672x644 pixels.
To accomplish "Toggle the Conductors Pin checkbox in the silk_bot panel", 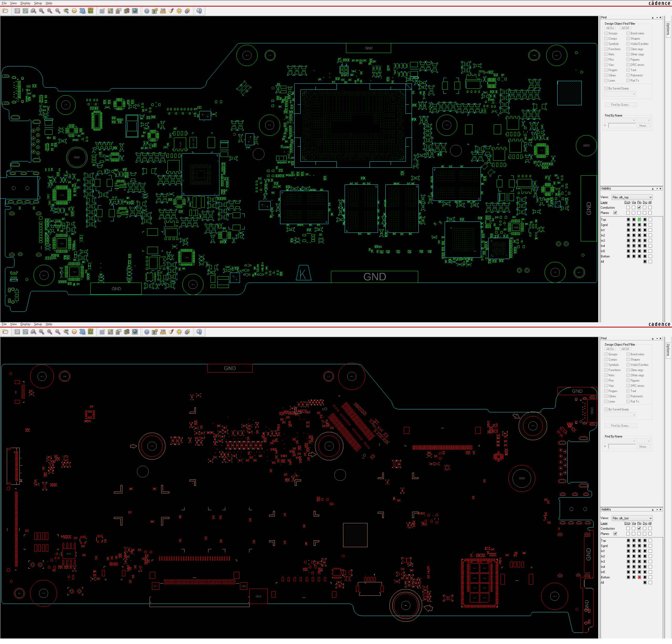I will [639, 529].
